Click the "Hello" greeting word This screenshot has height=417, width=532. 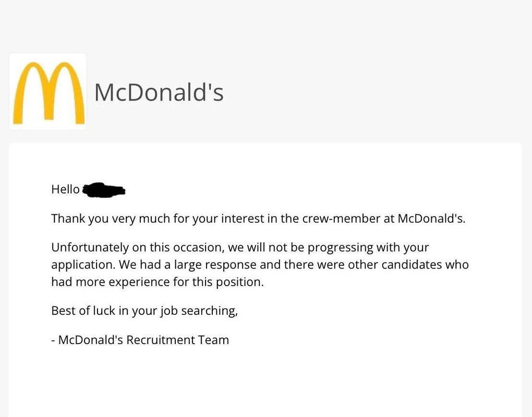point(65,190)
